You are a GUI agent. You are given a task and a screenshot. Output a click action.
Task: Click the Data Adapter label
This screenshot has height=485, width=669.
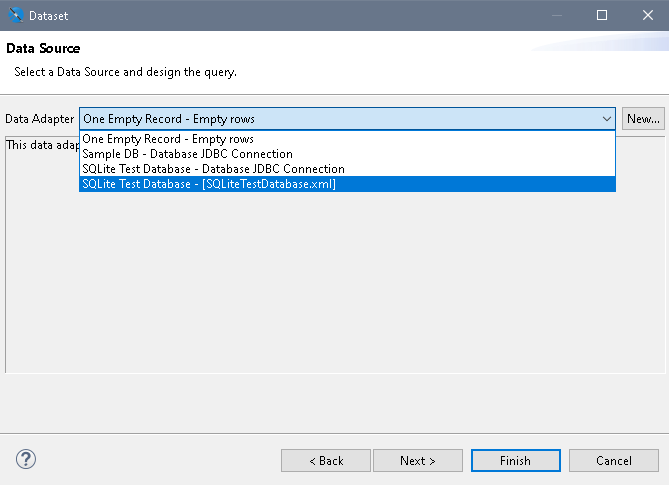tap(40, 119)
